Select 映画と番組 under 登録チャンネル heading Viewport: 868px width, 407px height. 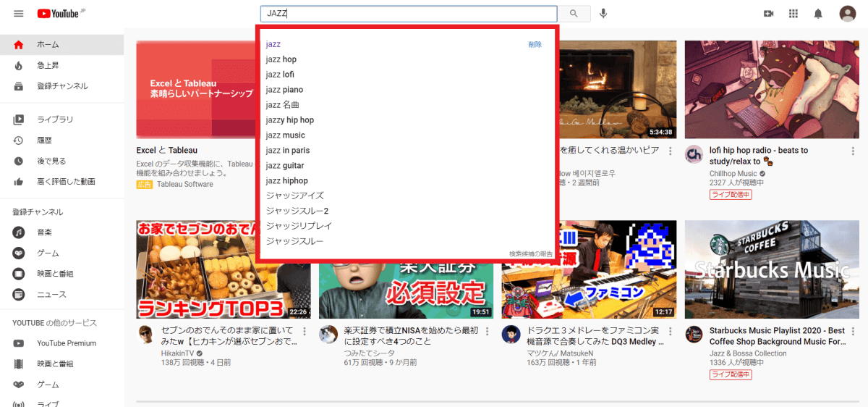(x=62, y=274)
